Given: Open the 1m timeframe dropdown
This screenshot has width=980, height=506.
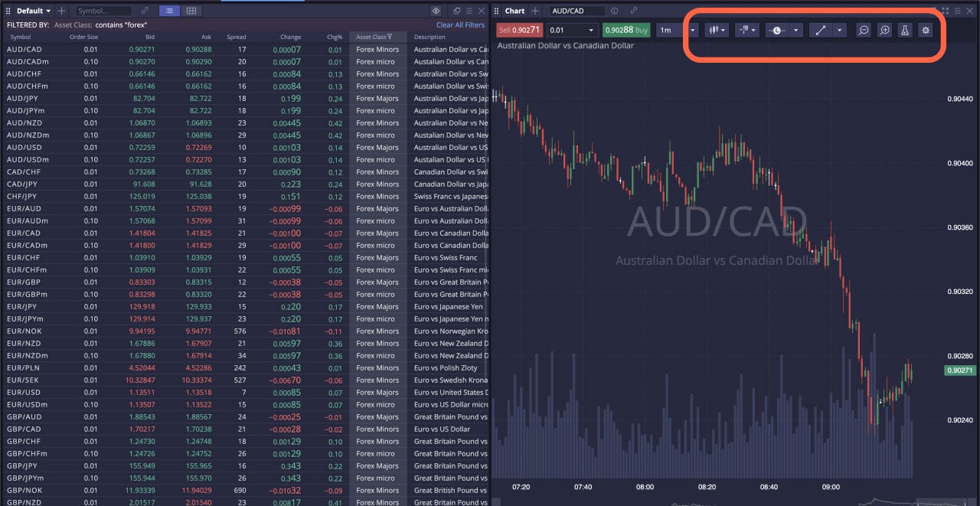Looking at the screenshot, I should (692, 29).
